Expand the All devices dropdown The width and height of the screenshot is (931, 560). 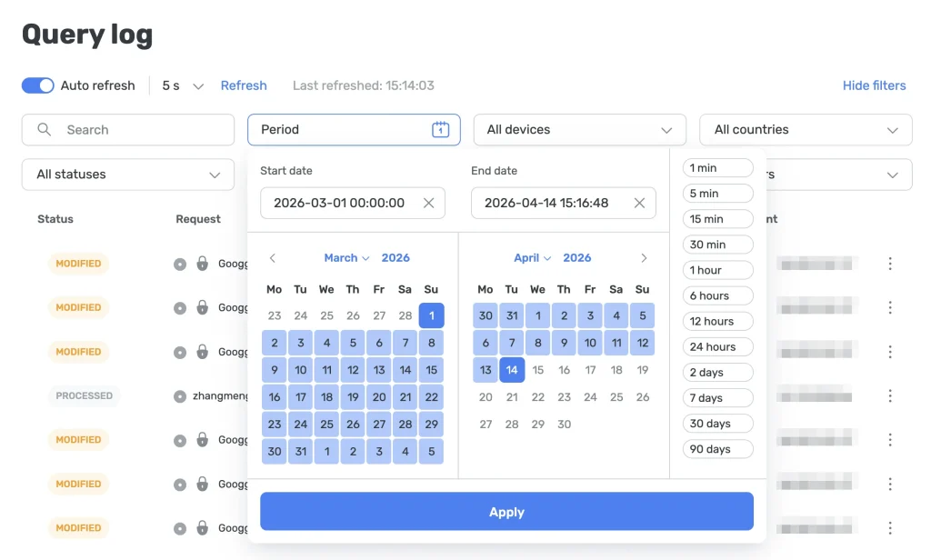click(x=579, y=130)
